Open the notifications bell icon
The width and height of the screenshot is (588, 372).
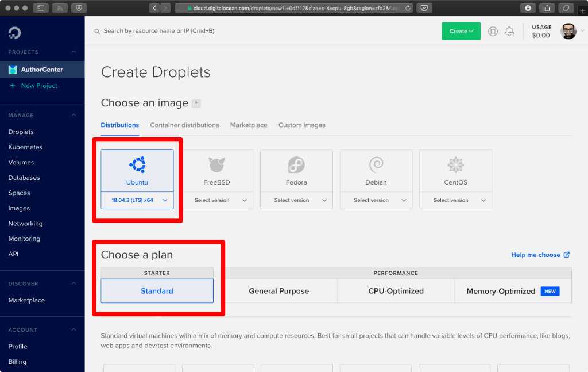[x=509, y=32]
